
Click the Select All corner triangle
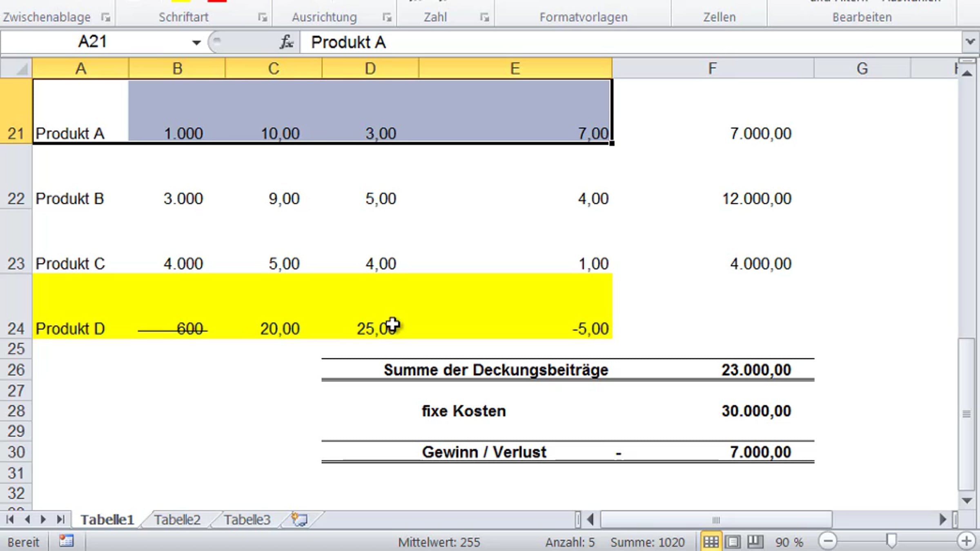[x=21, y=69]
